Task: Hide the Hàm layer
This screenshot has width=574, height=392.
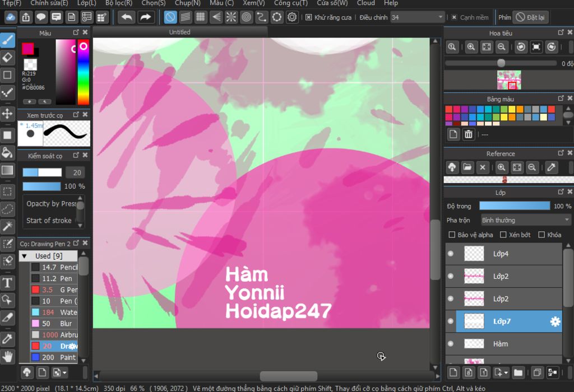Action: tap(451, 344)
